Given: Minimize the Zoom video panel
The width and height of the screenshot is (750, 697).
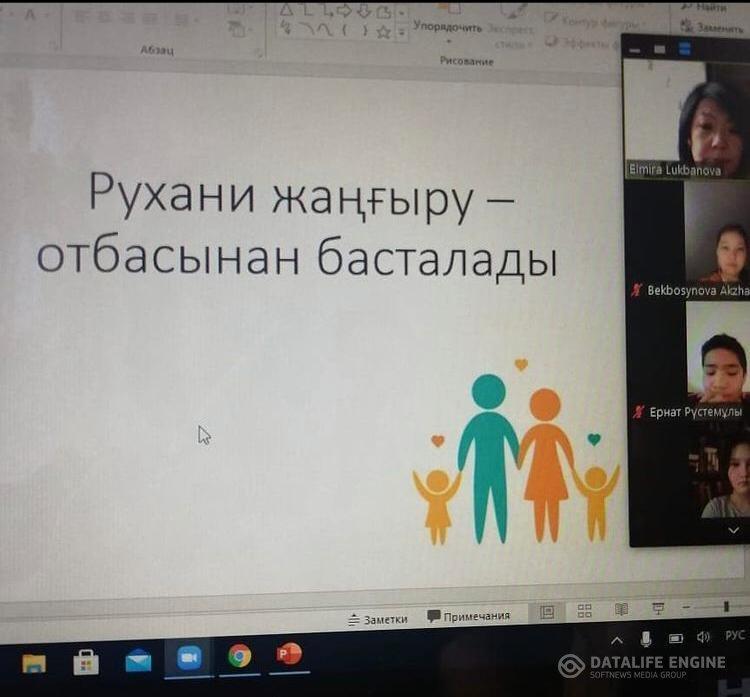Looking at the screenshot, I should (635, 50).
